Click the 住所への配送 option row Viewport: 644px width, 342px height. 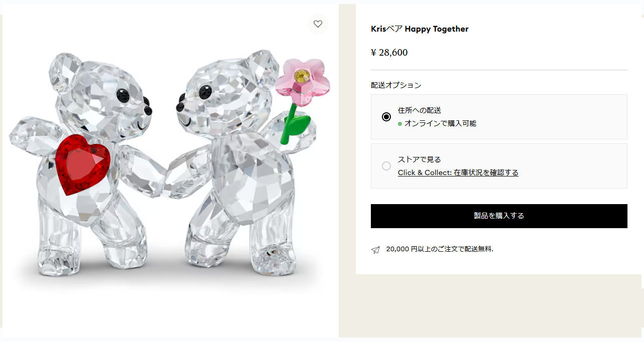tap(499, 116)
